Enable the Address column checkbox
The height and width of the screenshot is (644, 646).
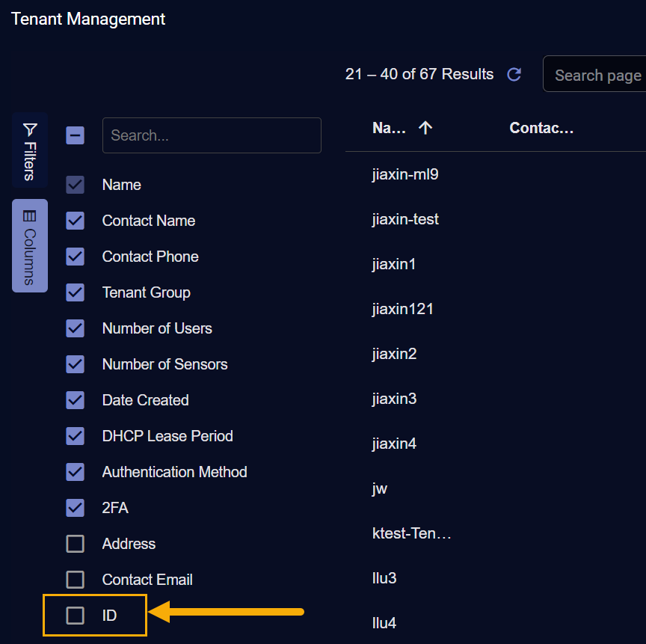[x=75, y=544]
